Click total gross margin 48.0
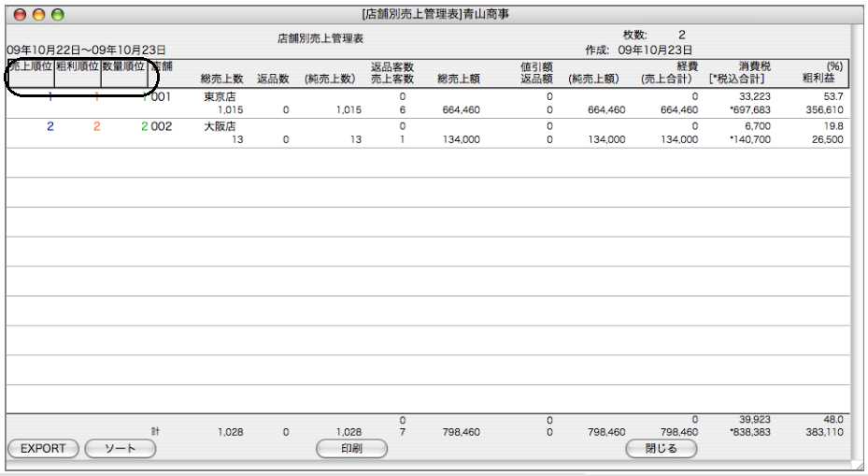 (x=833, y=420)
